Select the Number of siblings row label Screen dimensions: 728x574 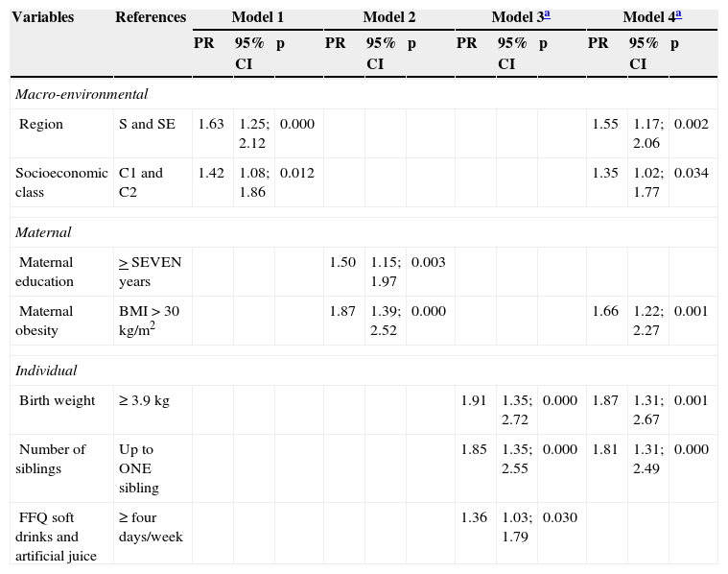[53, 459]
